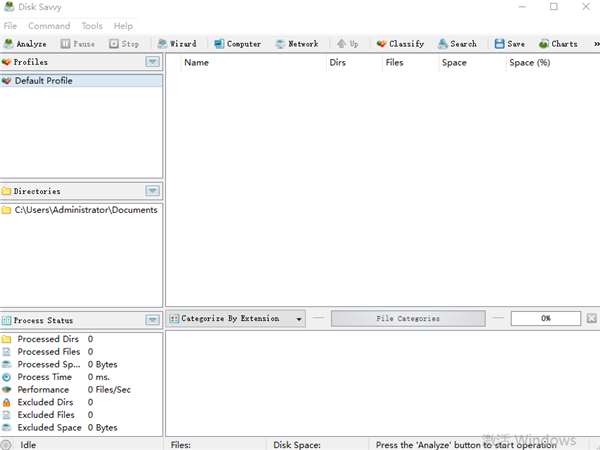Screen dimensions: 600x450
Task: Select the Documents directory entry
Action: click(x=85, y=210)
